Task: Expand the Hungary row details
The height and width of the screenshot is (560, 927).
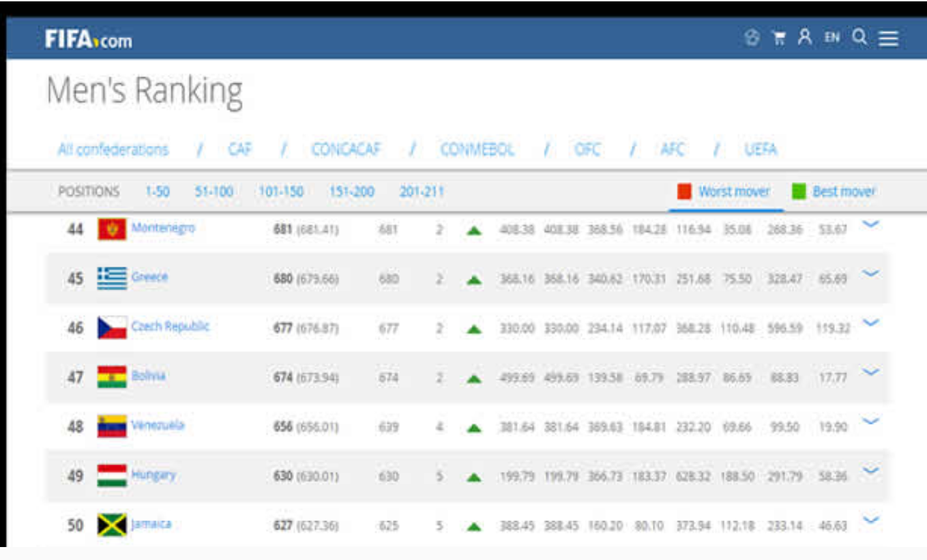Action: click(x=871, y=470)
